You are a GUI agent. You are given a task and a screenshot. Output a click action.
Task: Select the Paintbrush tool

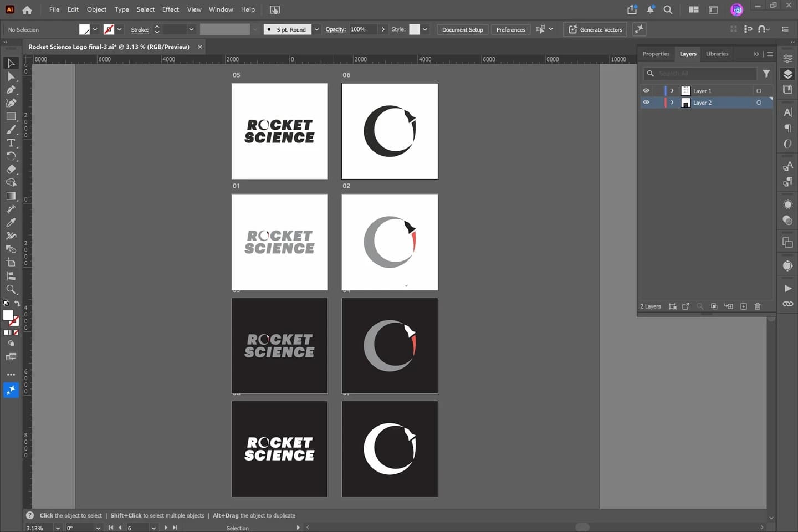pos(11,130)
